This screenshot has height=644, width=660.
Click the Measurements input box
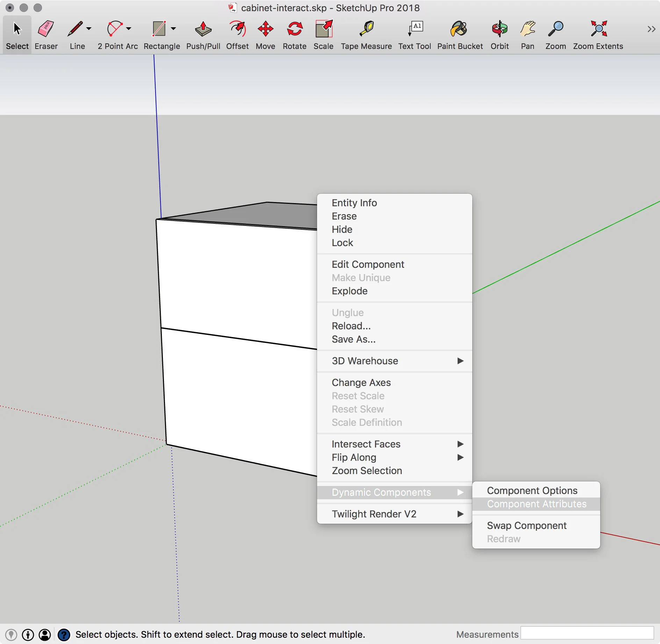[x=587, y=633]
